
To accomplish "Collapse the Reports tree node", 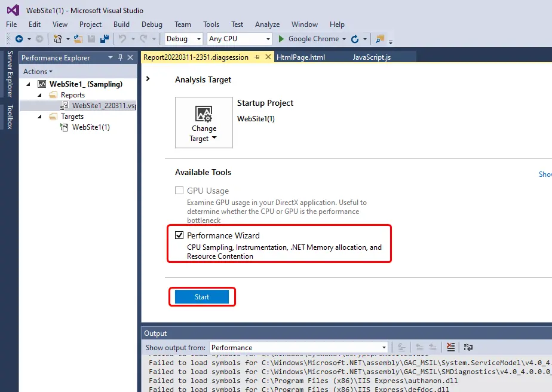I will pos(39,95).
